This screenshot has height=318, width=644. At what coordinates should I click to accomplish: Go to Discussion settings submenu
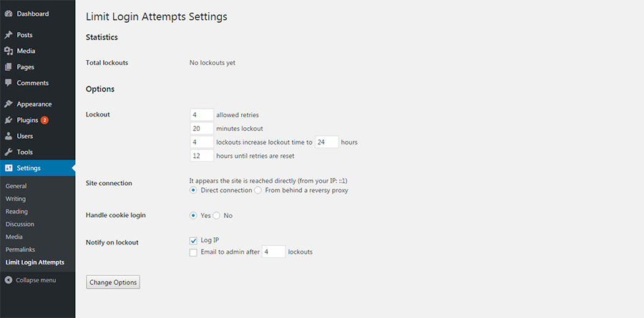pos(20,224)
